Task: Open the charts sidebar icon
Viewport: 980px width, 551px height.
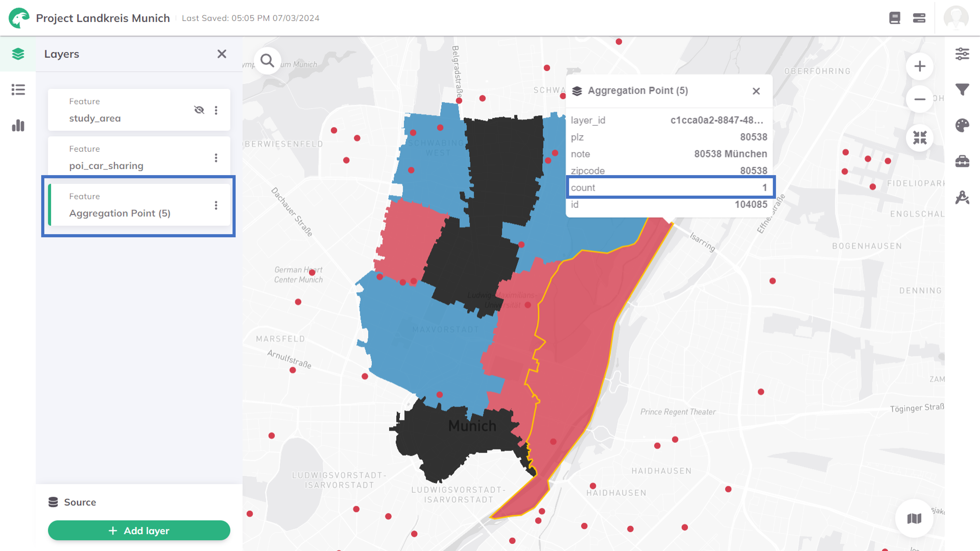Action: coord(18,125)
